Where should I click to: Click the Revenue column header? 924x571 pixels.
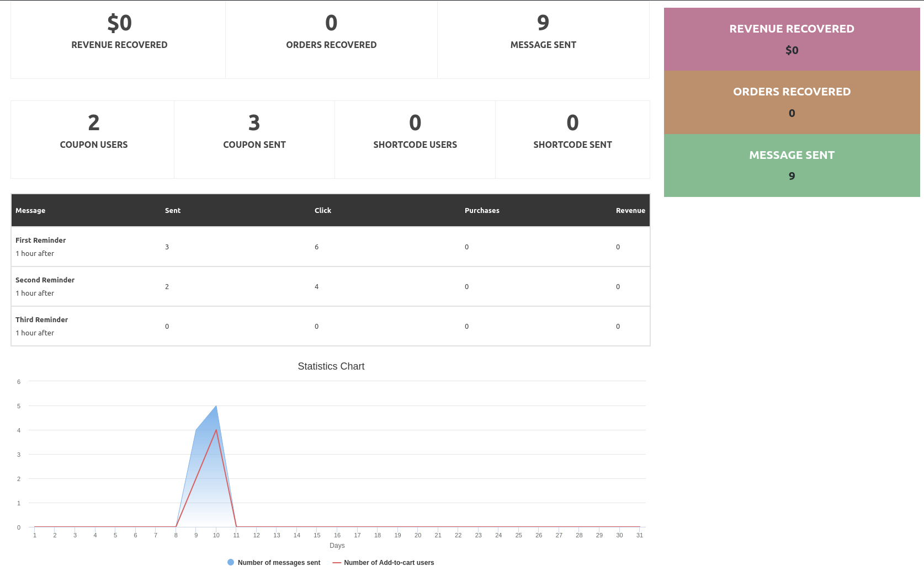pyautogui.click(x=630, y=211)
